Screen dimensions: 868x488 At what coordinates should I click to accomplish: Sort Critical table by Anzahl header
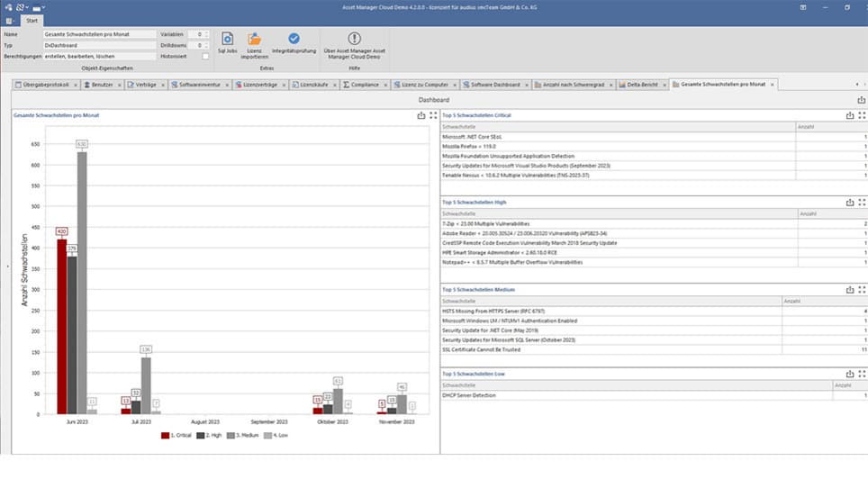click(831, 127)
